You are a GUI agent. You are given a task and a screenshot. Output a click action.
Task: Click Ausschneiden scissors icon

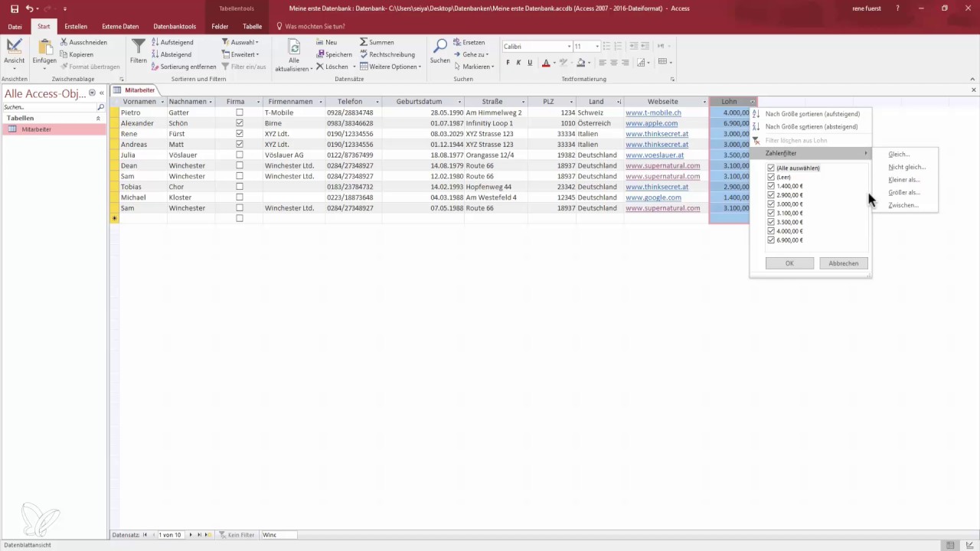coord(64,42)
